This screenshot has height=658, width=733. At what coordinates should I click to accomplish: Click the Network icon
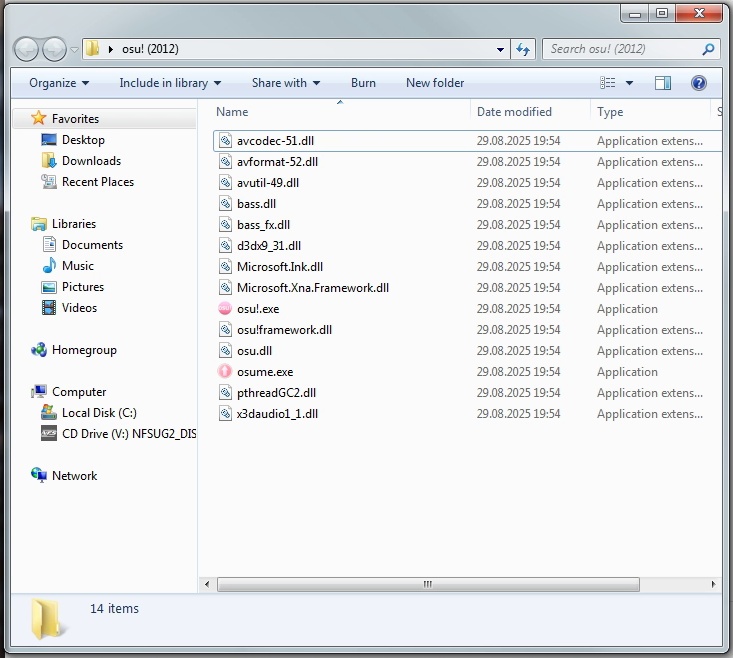pyautogui.click(x=39, y=475)
